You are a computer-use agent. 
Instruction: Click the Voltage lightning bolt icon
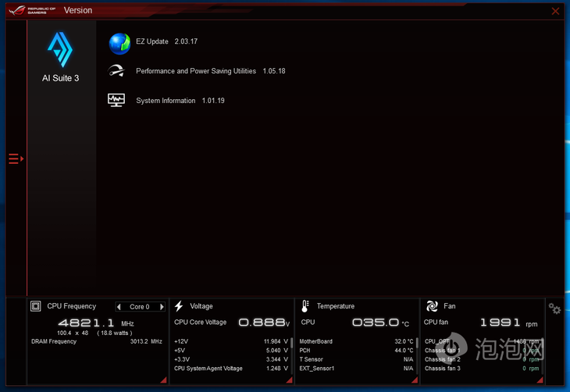[179, 306]
